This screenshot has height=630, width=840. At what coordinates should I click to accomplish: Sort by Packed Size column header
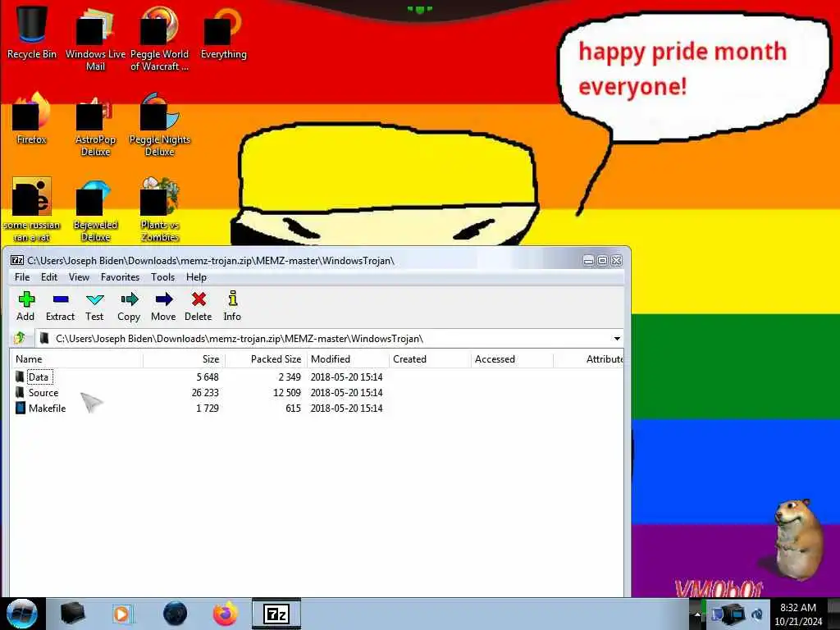click(267, 359)
